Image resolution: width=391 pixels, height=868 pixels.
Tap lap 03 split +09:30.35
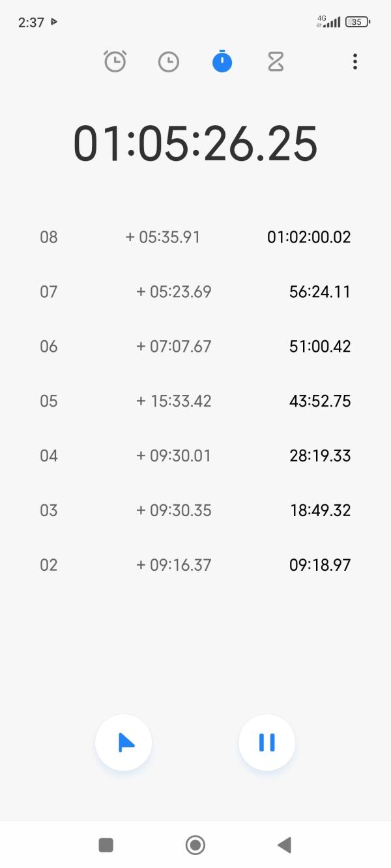click(x=174, y=510)
